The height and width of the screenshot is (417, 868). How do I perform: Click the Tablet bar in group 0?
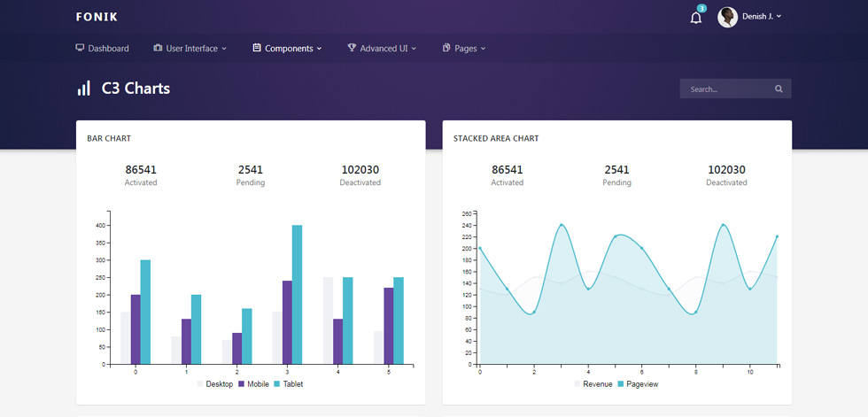click(x=145, y=312)
